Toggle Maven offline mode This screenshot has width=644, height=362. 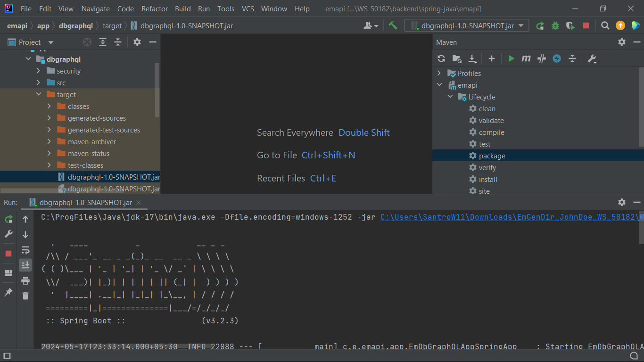point(542,58)
